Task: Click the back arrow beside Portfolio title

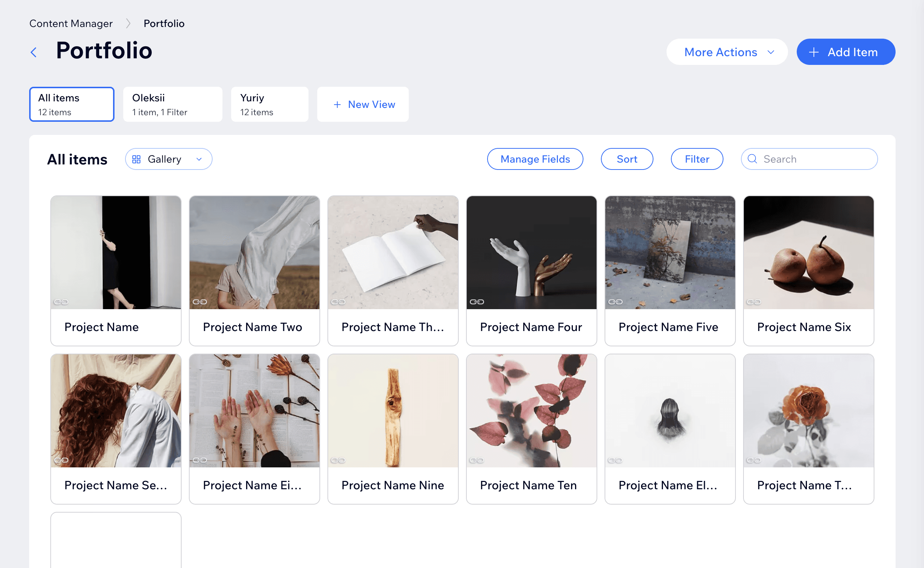Action: (34, 52)
